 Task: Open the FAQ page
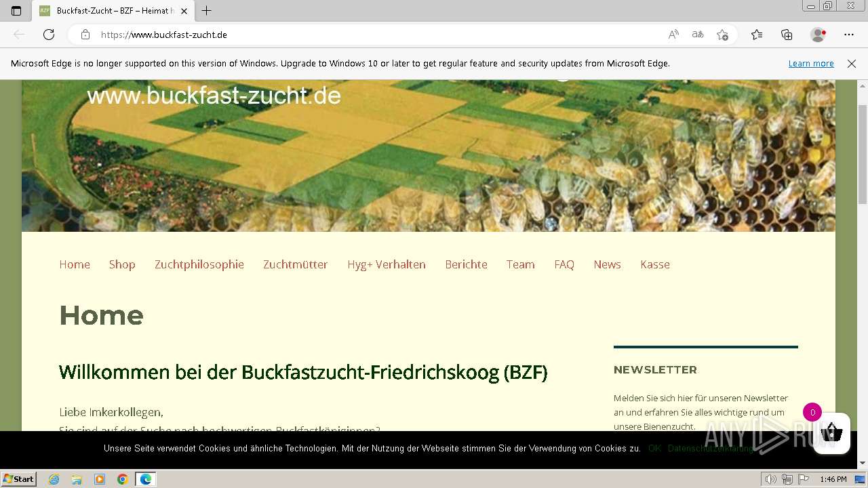click(x=564, y=264)
